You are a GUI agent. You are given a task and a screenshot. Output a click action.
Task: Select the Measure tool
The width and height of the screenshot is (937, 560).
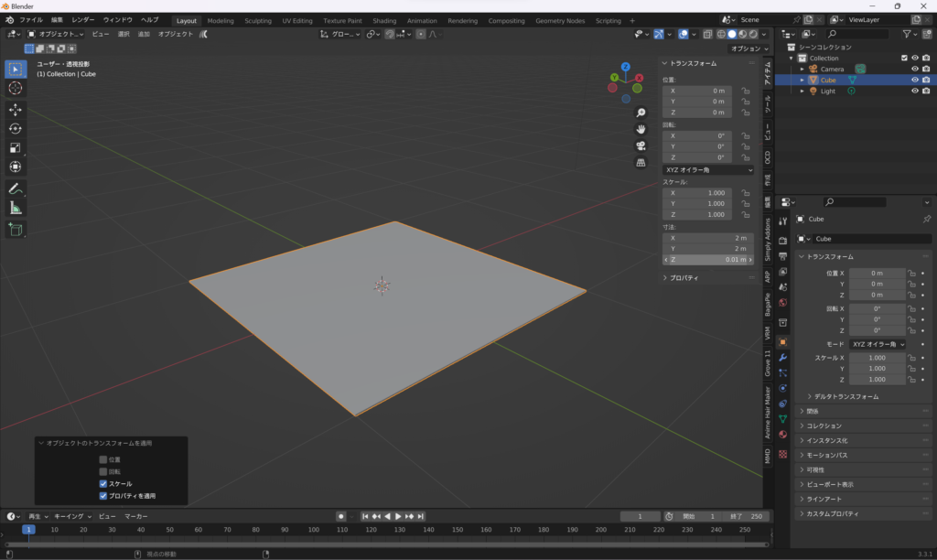click(x=16, y=208)
